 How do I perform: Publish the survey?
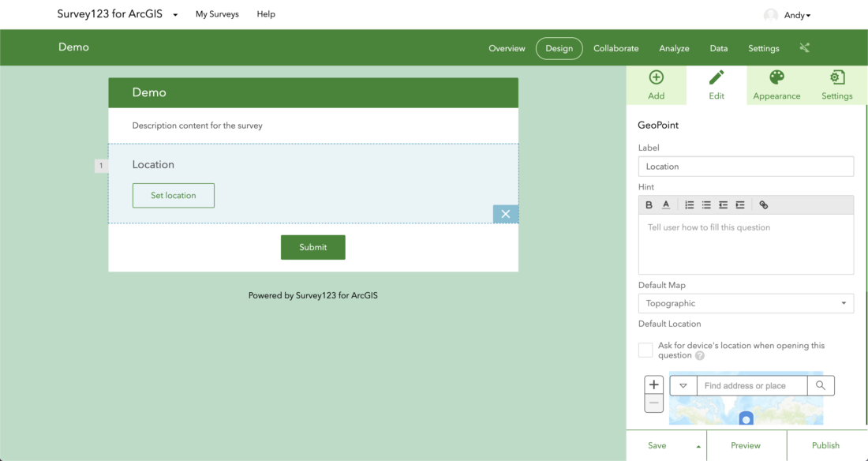[x=825, y=445]
